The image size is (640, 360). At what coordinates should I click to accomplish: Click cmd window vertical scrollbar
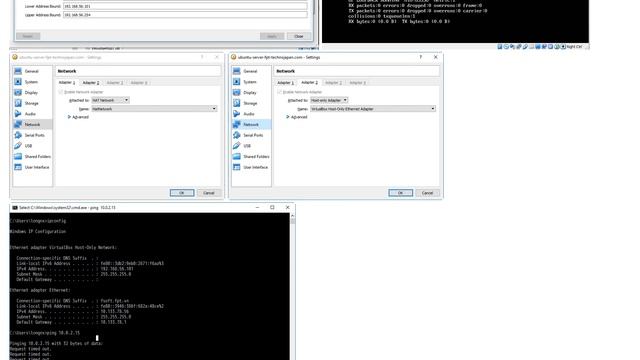click(293, 286)
